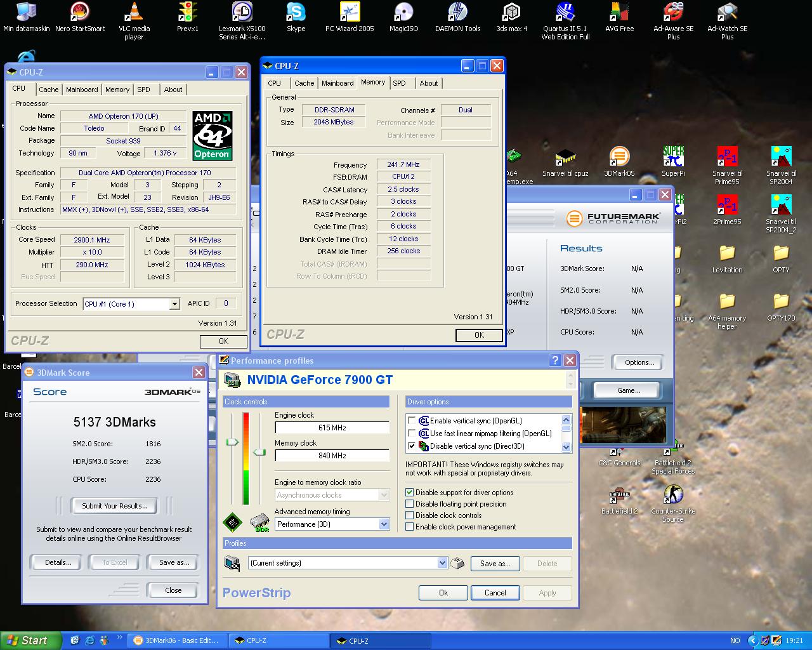Open Mainboard tab in left CPU-Z
Viewport: 812px width, 650px height.
pos(82,90)
